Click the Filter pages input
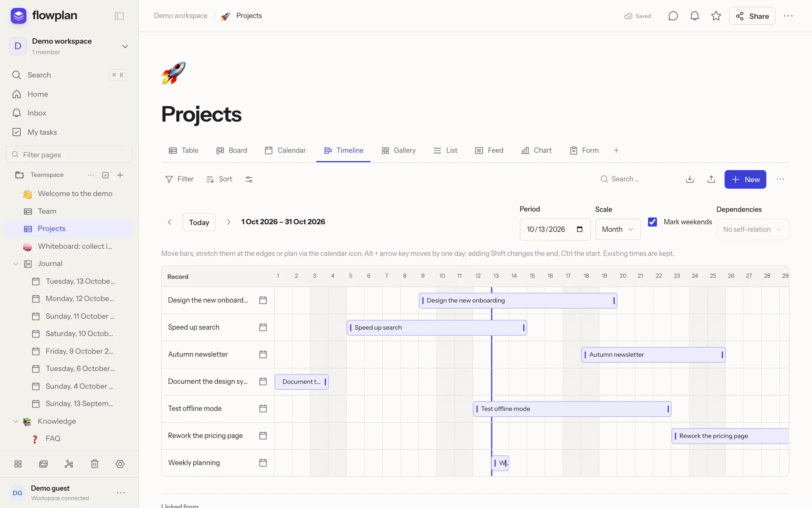Image resolution: width=812 pixels, height=508 pixels. pyautogui.click(x=69, y=155)
